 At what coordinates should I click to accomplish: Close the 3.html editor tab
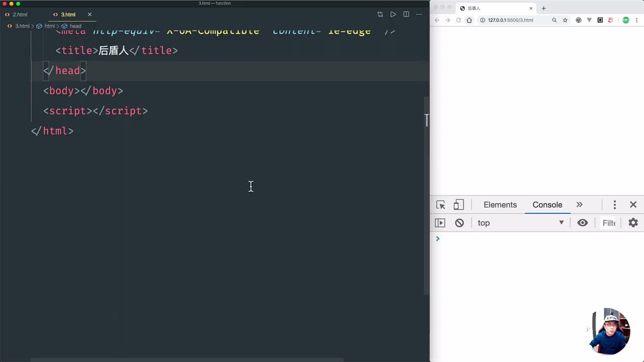tap(90, 15)
